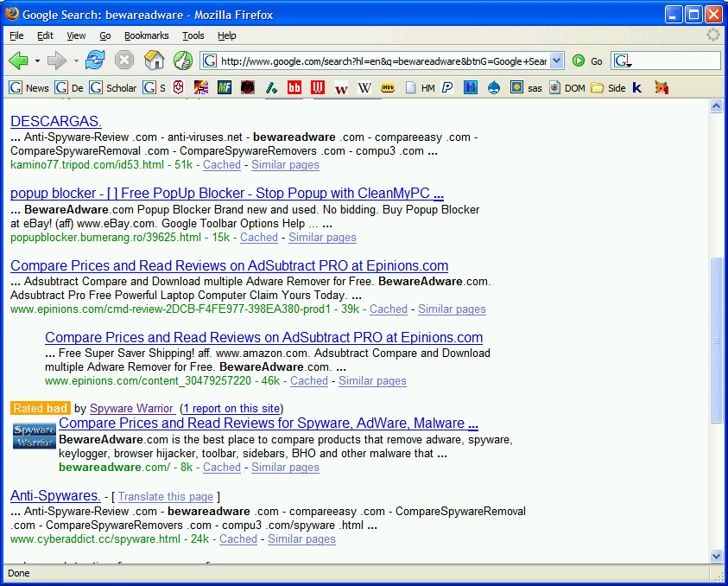Click the orange fox bookmark icon
728x586 pixels.
pos(662,87)
